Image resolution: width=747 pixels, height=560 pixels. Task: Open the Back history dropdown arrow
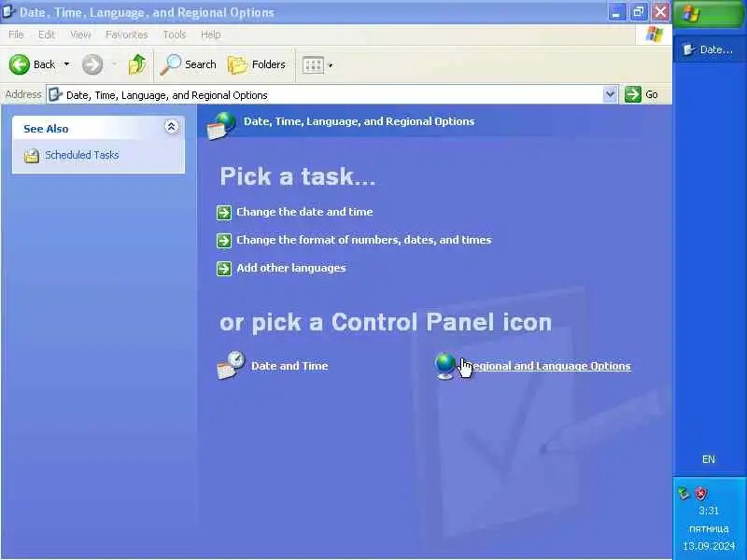[66, 64]
